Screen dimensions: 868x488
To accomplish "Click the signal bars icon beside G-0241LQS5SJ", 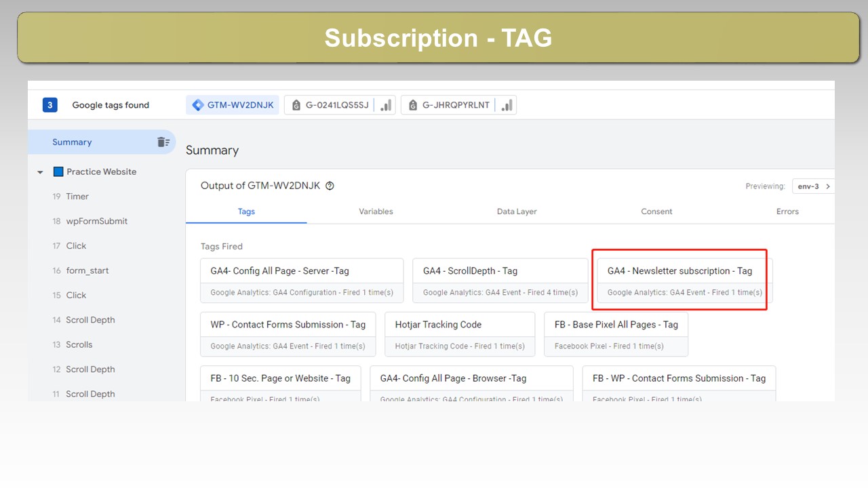I will click(386, 105).
